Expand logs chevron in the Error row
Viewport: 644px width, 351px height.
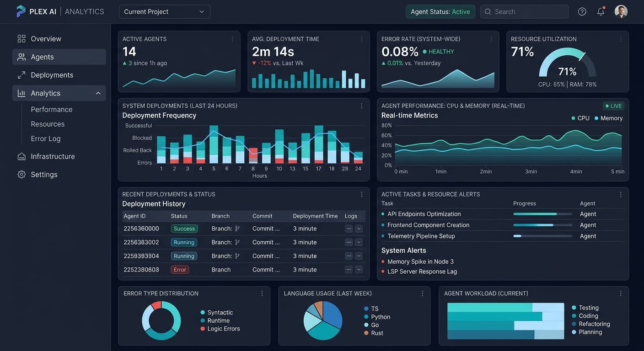[x=359, y=270]
